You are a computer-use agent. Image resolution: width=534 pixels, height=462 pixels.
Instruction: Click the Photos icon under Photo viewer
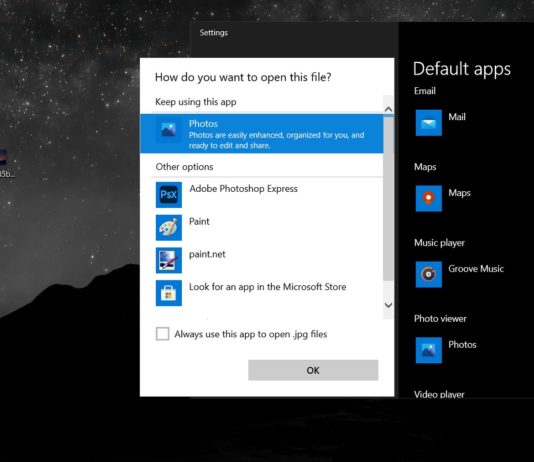(429, 350)
